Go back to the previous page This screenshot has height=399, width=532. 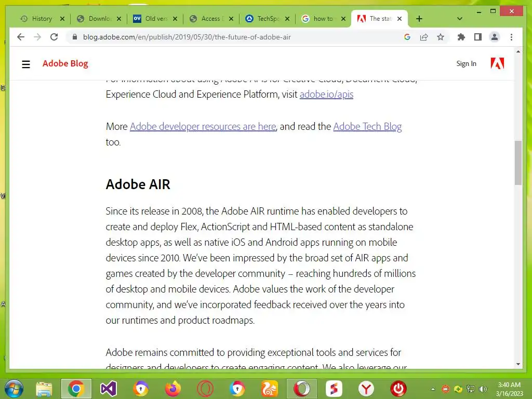pos(21,37)
